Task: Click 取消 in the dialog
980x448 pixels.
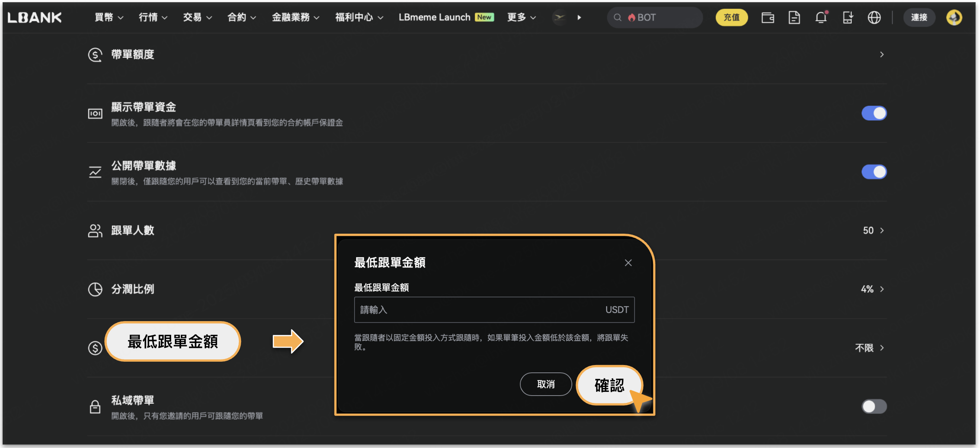Action: [x=545, y=384]
